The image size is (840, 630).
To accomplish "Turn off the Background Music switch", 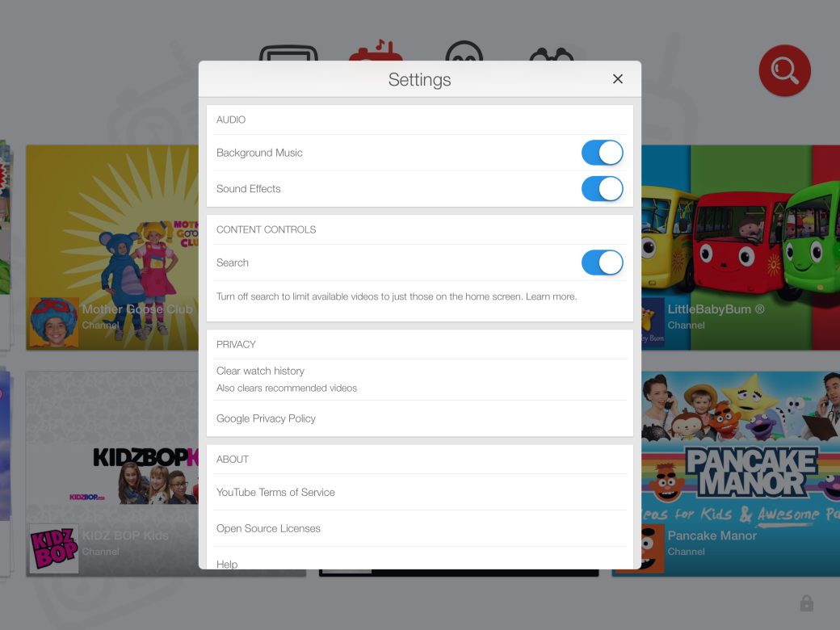I will 602,153.
